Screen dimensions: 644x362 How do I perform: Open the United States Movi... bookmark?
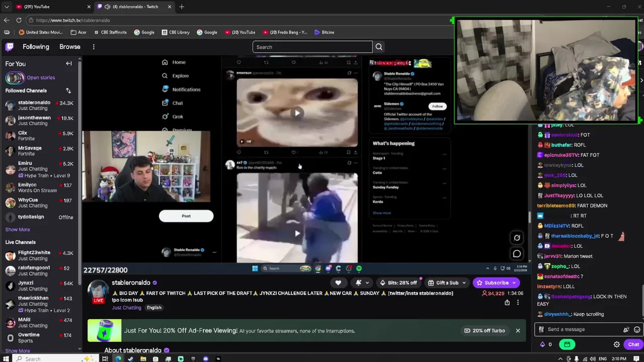(41, 32)
